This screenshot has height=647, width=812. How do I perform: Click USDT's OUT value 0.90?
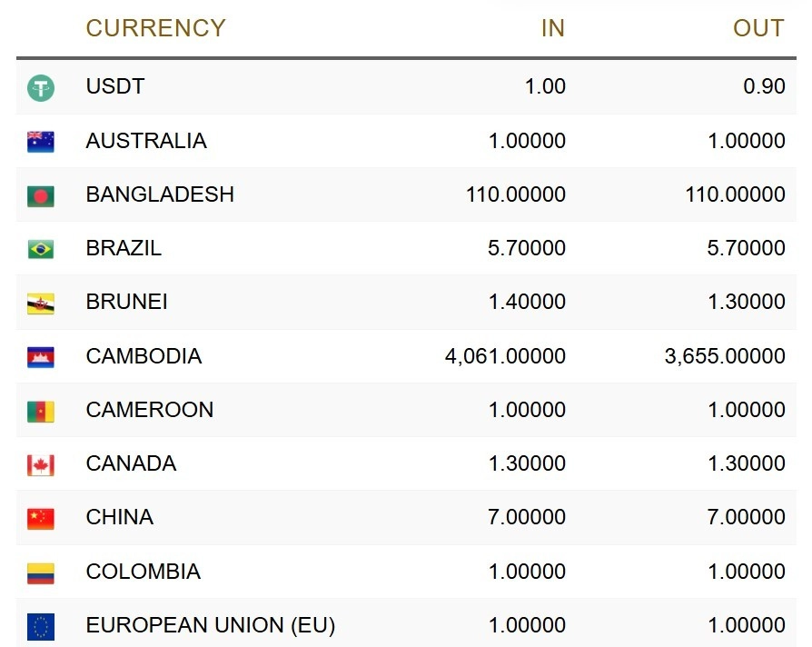[x=764, y=86]
